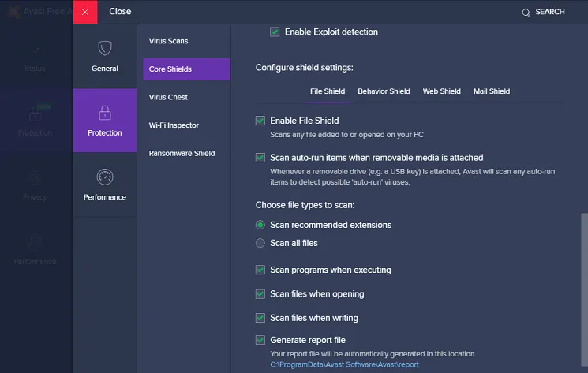The width and height of the screenshot is (588, 373).
Task: Open Wi-Fi Inspector settings
Action: pos(187,125)
